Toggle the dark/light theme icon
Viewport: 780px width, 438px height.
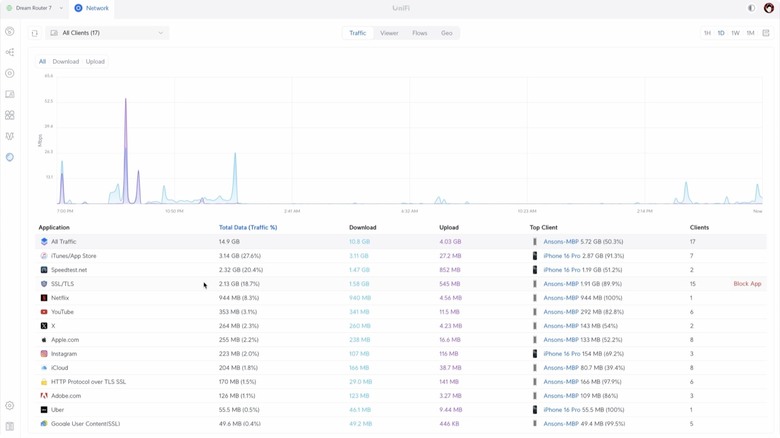751,8
